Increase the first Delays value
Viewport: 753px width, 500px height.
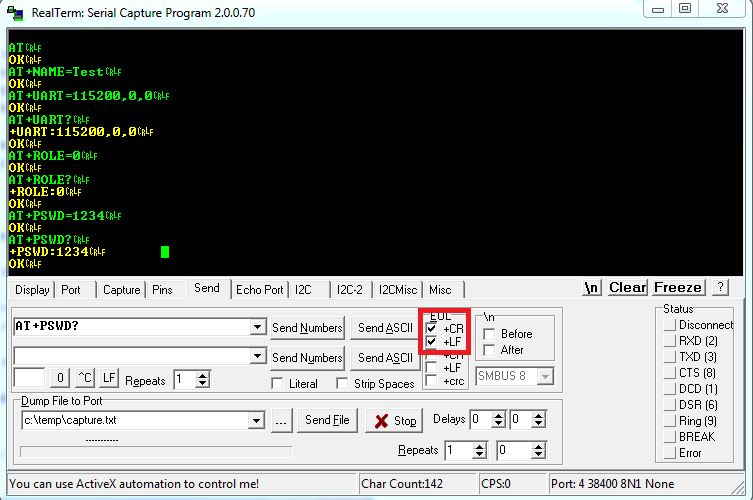click(x=498, y=415)
